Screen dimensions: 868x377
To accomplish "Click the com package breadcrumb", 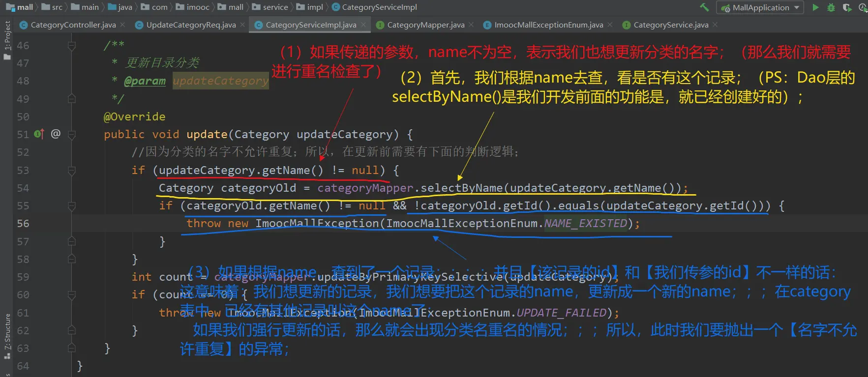I will [154, 7].
